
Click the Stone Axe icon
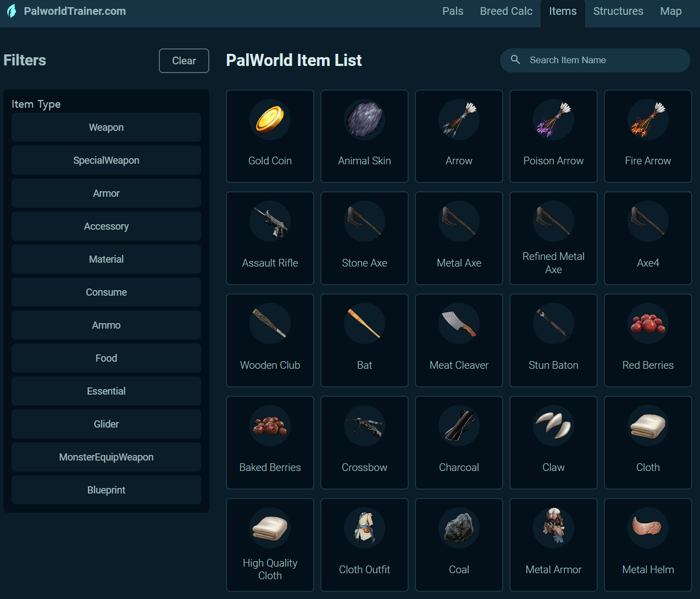(364, 221)
